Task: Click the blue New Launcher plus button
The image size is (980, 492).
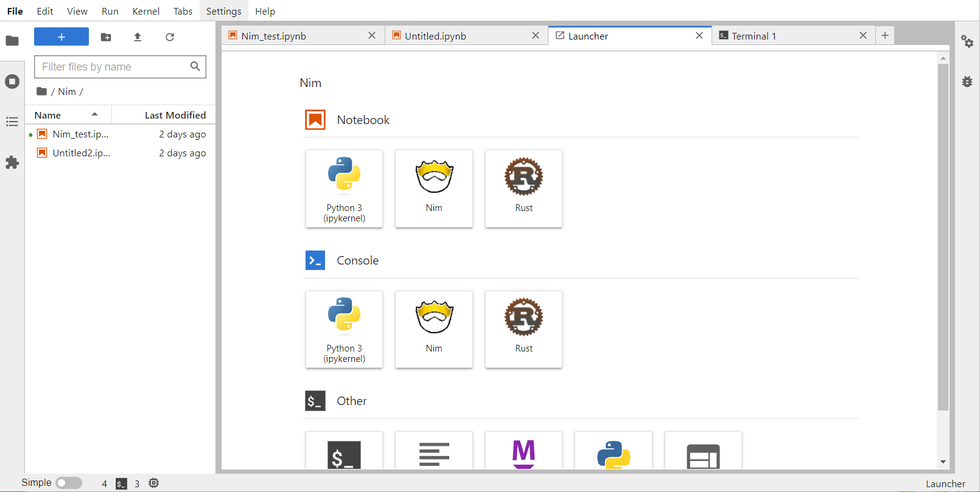Action: tap(61, 37)
